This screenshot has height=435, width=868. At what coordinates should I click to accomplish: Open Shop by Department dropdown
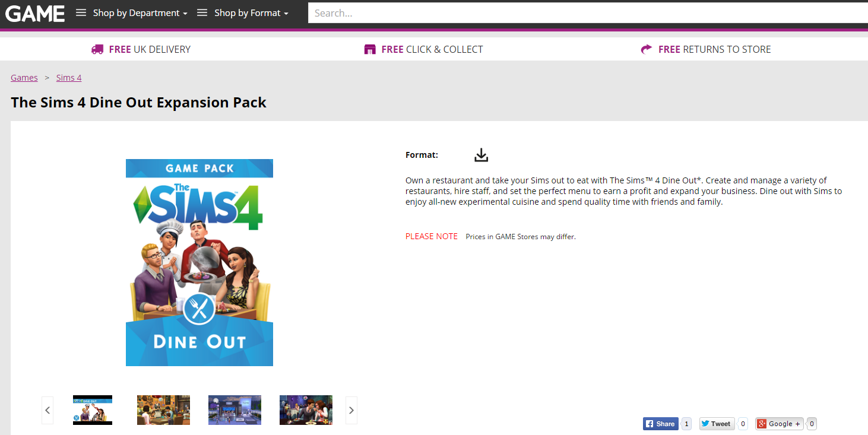click(x=132, y=13)
